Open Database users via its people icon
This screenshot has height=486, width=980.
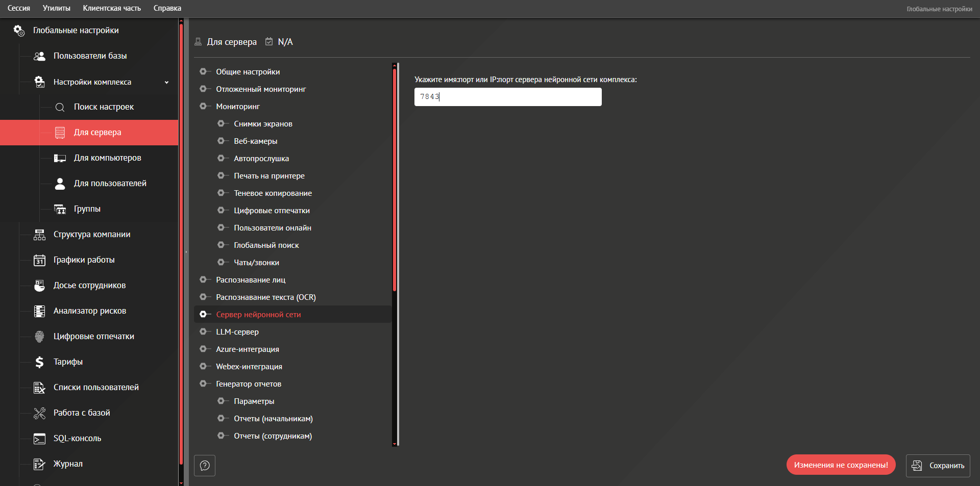point(39,56)
